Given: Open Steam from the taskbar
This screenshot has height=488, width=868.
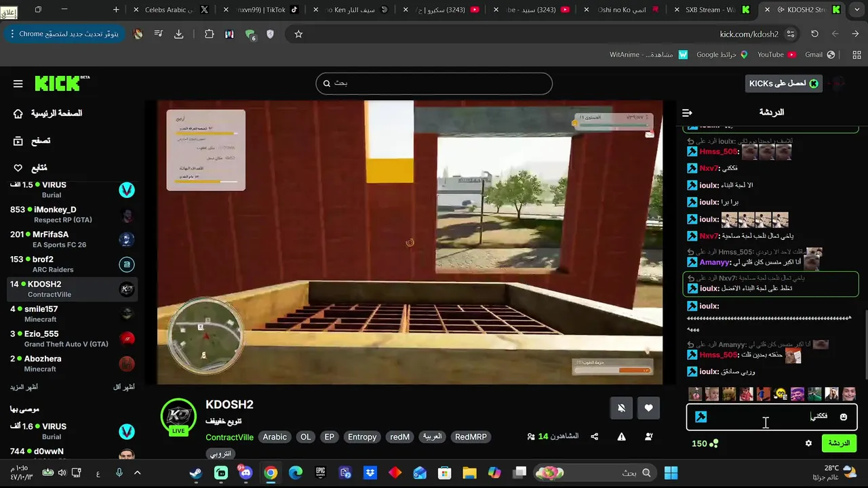Looking at the screenshot, I should coord(196,473).
